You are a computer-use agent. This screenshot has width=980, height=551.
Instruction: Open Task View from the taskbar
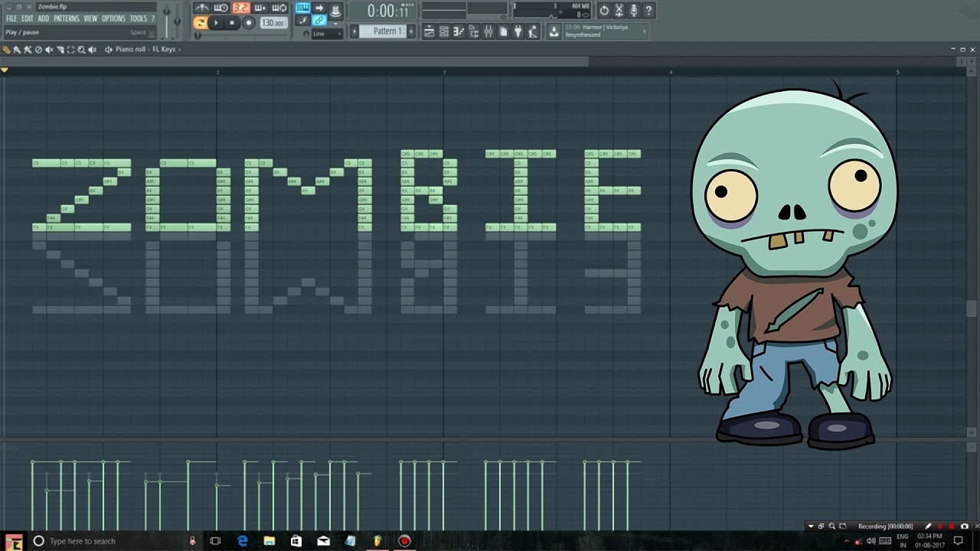click(215, 541)
